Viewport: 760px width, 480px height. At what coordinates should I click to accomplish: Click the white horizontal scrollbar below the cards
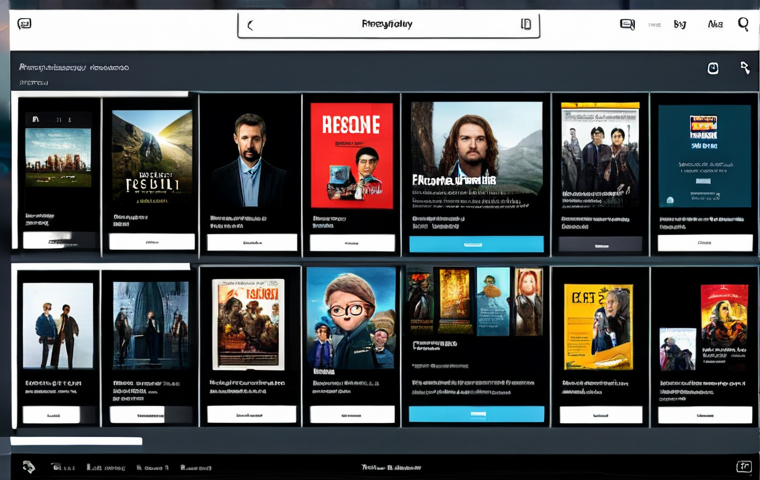[76, 441]
